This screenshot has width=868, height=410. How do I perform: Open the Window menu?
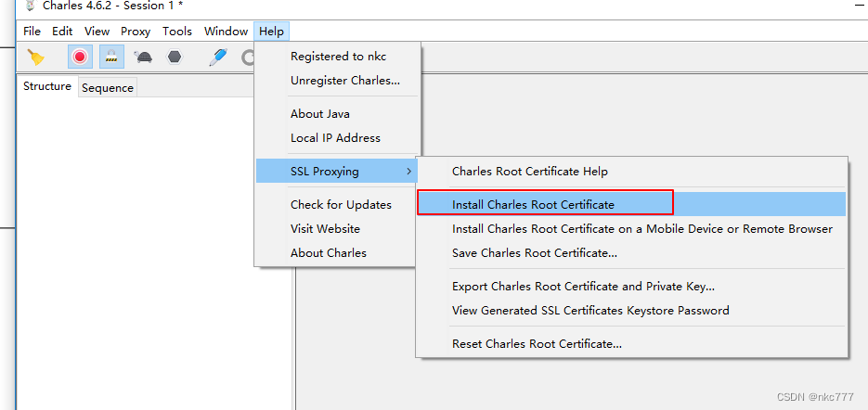pyautogui.click(x=226, y=31)
